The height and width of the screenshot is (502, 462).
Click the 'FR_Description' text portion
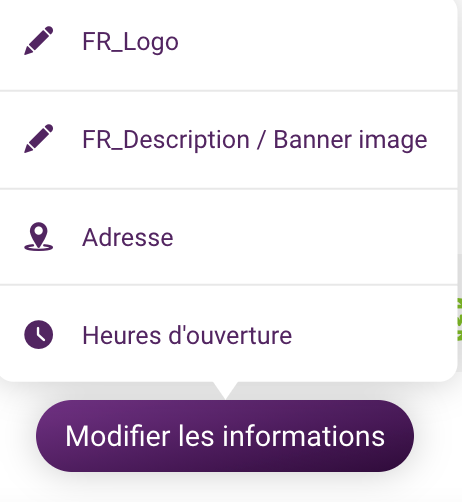[166, 140]
